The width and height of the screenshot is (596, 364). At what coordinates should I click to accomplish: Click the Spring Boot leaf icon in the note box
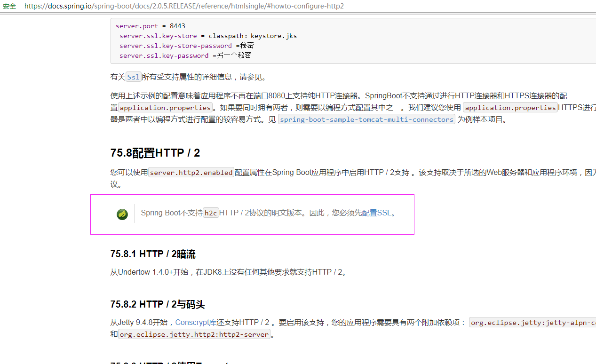(x=122, y=214)
